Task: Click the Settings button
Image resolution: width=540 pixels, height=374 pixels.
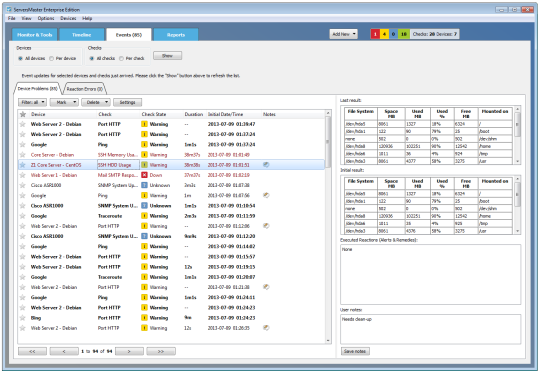Action: pyautogui.click(x=127, y=102)
